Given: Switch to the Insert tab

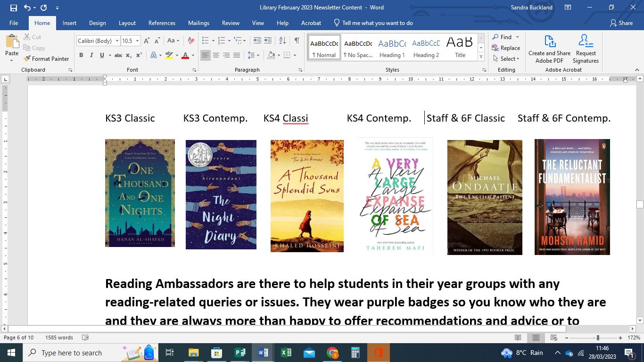Looking at the screenshot, I should [69, 23].
